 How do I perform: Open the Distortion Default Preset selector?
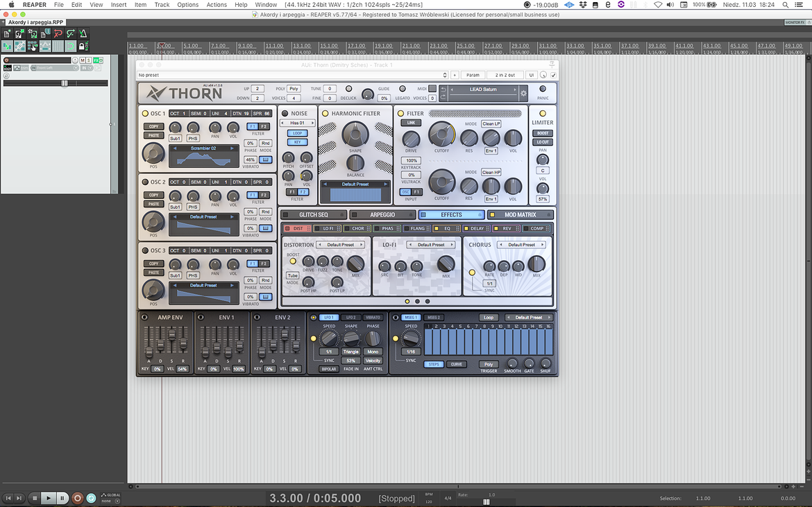coord(340,245)
